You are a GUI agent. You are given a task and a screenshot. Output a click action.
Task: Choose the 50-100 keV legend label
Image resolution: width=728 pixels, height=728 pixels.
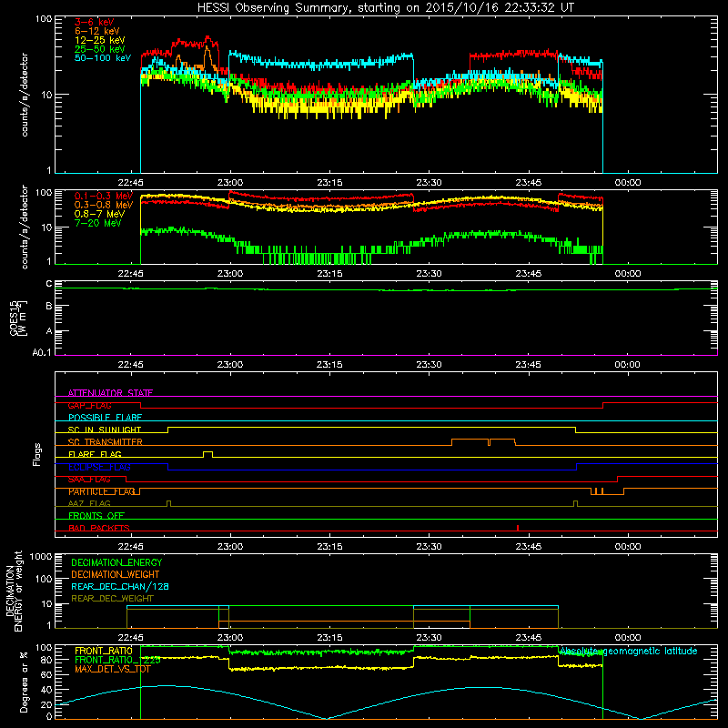(103, 58)
